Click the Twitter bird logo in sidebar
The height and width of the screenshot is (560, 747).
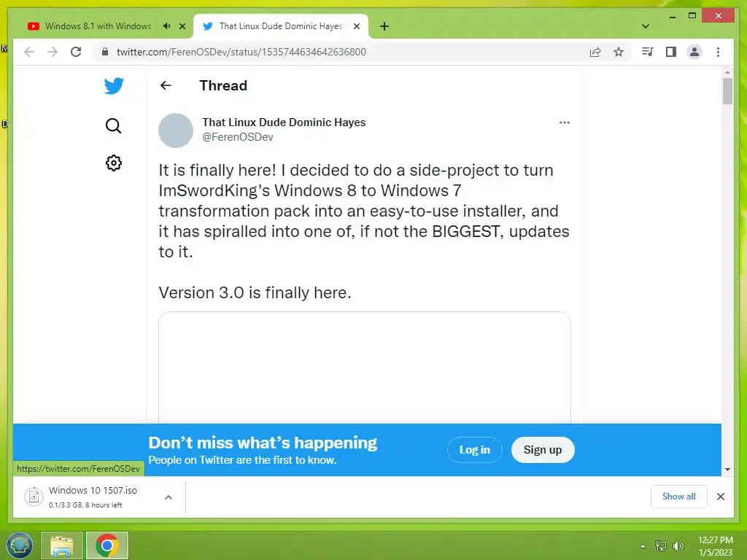tap(114, 86)
